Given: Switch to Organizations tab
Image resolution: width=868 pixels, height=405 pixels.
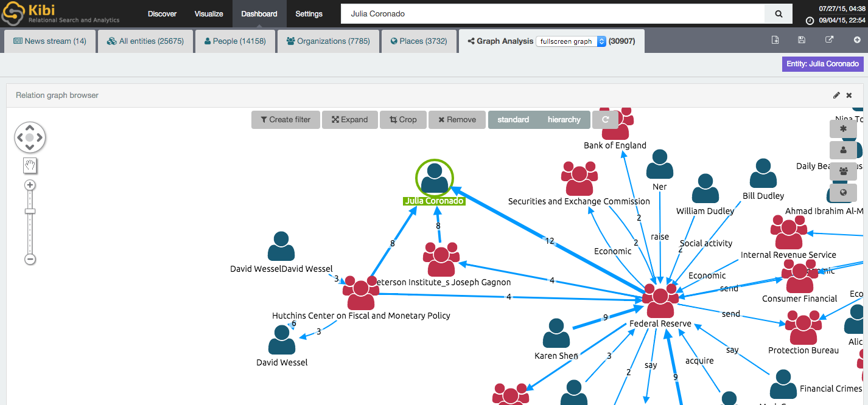Looking at the screenshot, I should coord(328,41).
